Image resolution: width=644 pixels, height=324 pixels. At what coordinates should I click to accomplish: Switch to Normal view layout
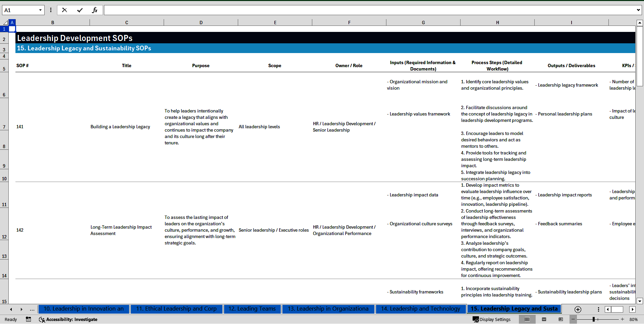(x=527, y=319)
